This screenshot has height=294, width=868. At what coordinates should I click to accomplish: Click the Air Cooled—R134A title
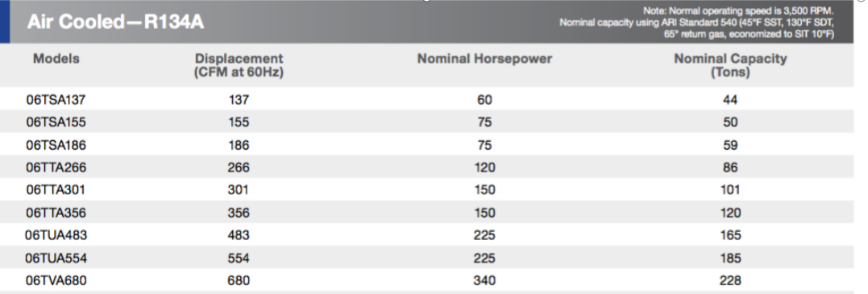point(116,22)
